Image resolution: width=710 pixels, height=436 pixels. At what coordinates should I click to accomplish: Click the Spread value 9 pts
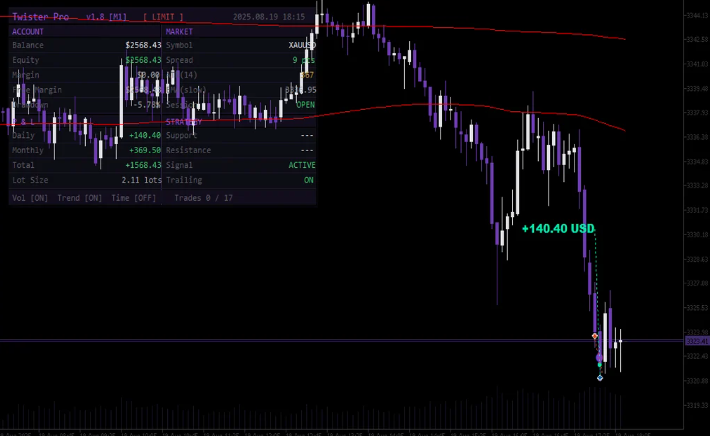(303, 60)
